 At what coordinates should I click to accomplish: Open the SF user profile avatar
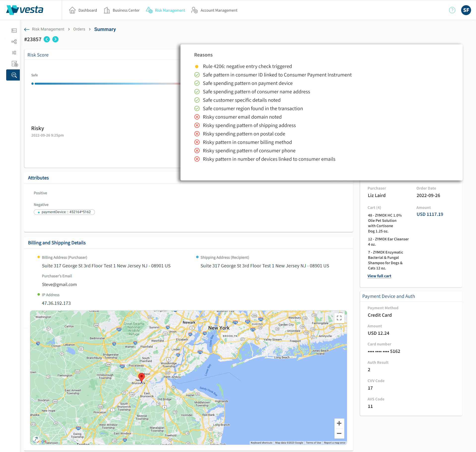click(x=466, y=10)
